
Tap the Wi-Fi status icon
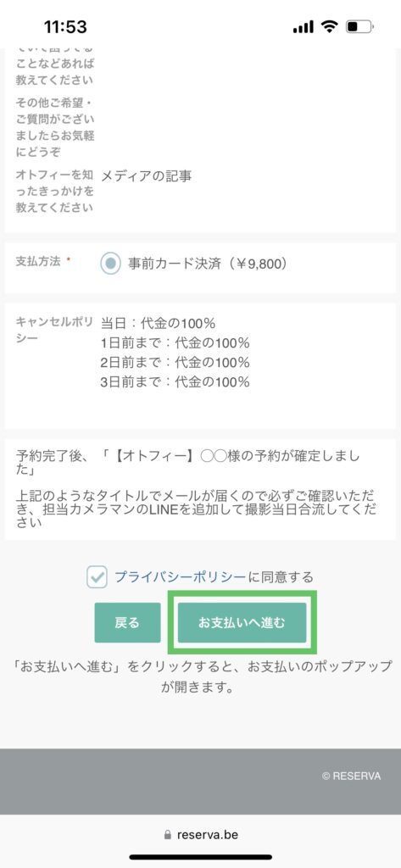coord(330,26)
